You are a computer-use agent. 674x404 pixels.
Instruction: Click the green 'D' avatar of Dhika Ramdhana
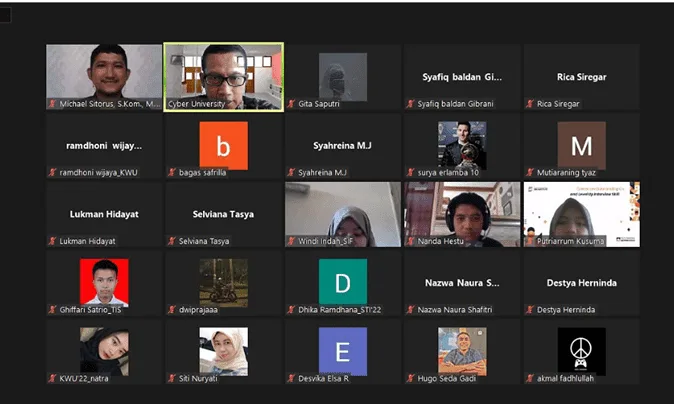click(x=343, y=282)
